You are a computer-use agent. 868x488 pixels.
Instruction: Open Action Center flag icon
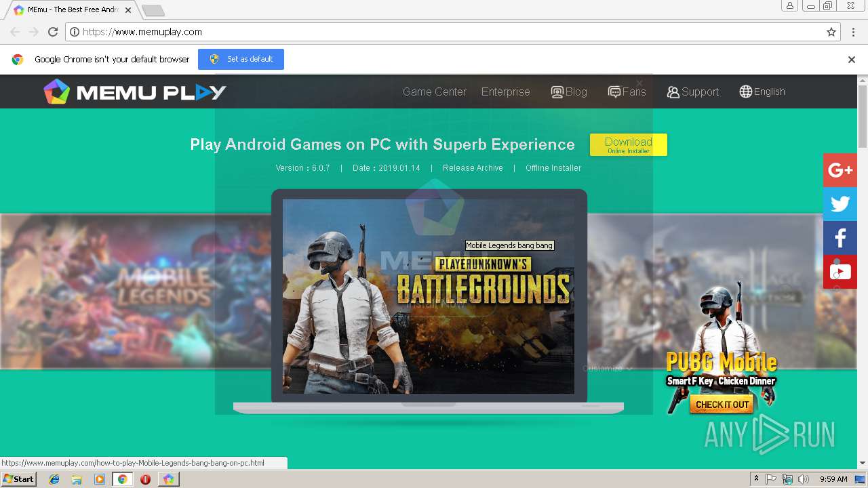point(771,479)
